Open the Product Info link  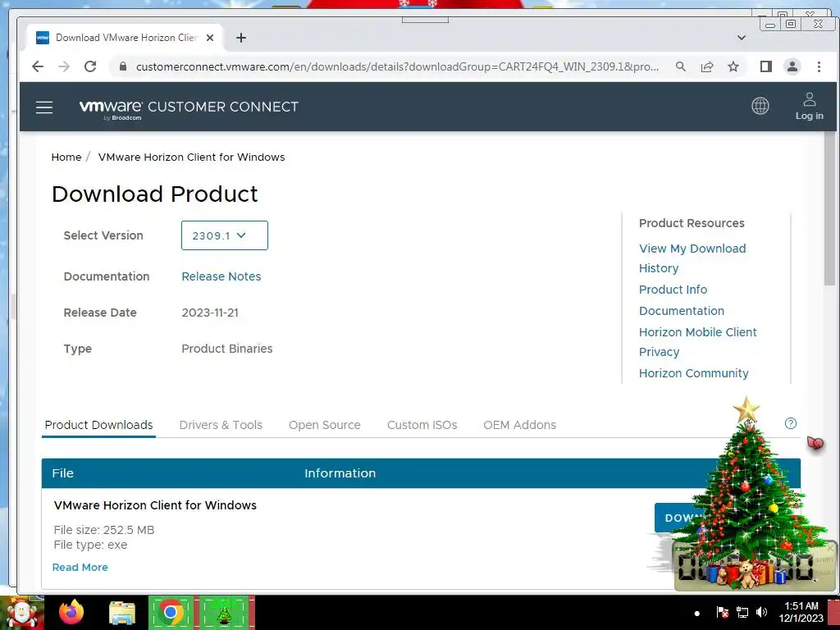[673, 290]
